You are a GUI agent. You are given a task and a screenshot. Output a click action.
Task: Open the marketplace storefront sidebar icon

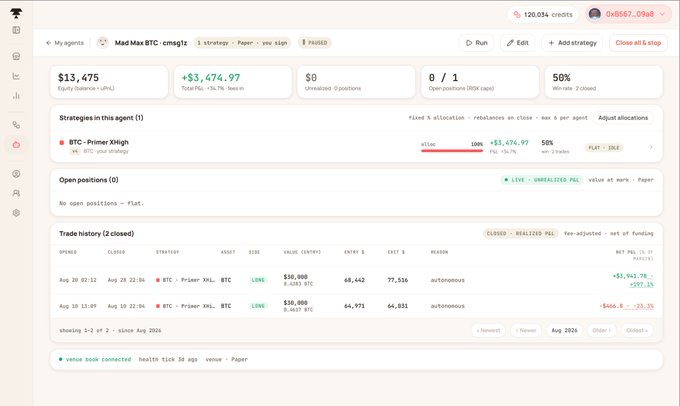pos(16,56)
